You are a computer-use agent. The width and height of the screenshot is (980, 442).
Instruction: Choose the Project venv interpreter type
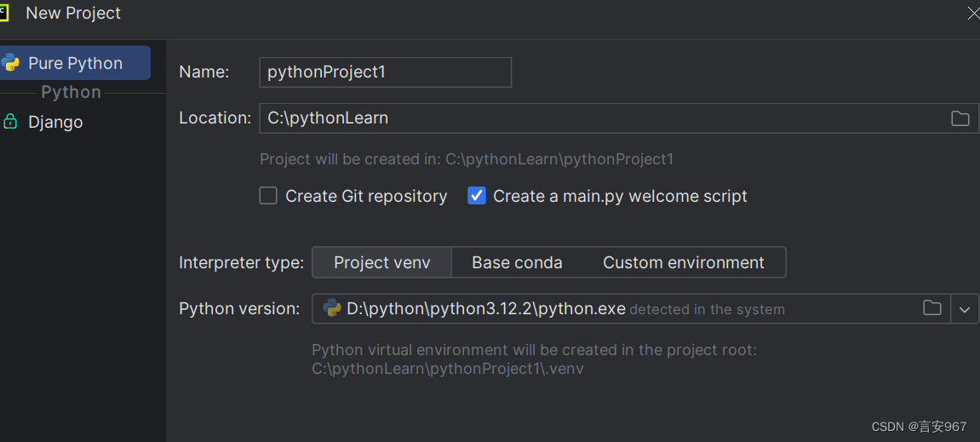381,262
